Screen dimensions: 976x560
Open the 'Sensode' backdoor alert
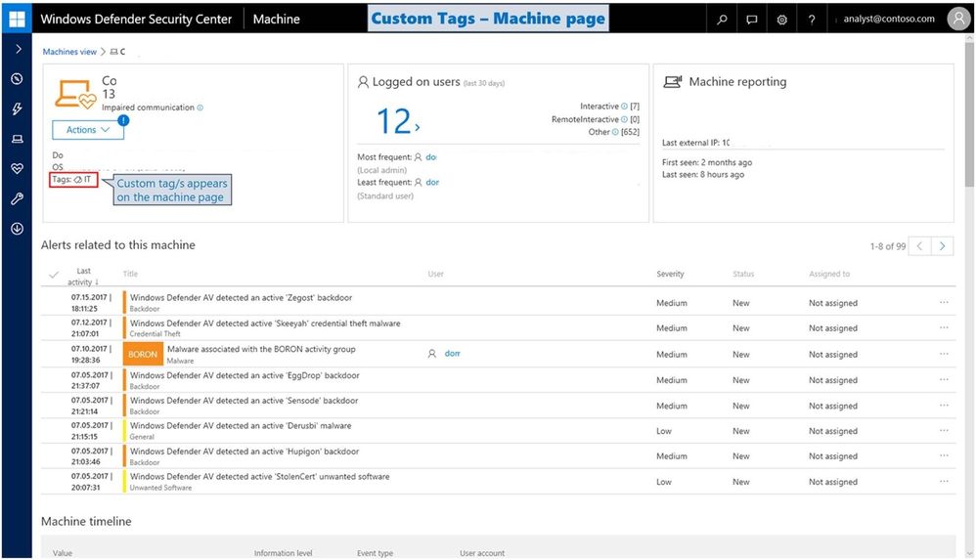(x=244, y=401)
